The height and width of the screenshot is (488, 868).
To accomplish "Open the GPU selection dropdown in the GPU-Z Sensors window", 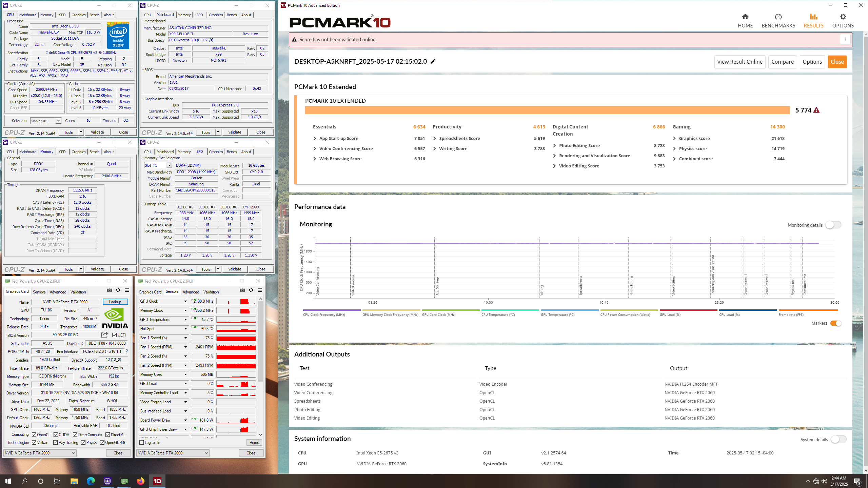I will 173,453.
